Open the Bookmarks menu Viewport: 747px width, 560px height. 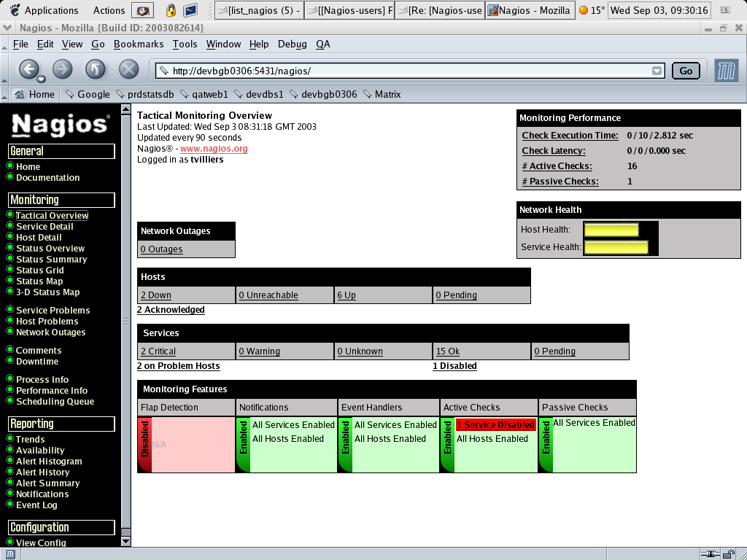139,44
